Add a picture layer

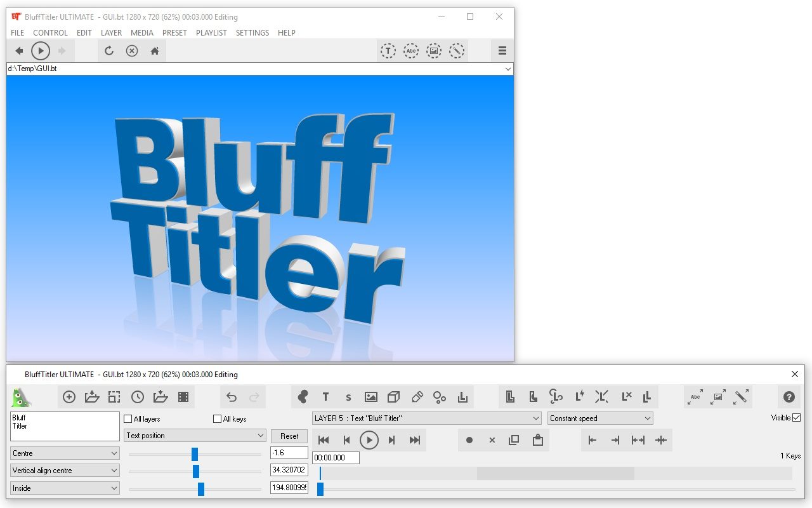click(x=371, y=397)
